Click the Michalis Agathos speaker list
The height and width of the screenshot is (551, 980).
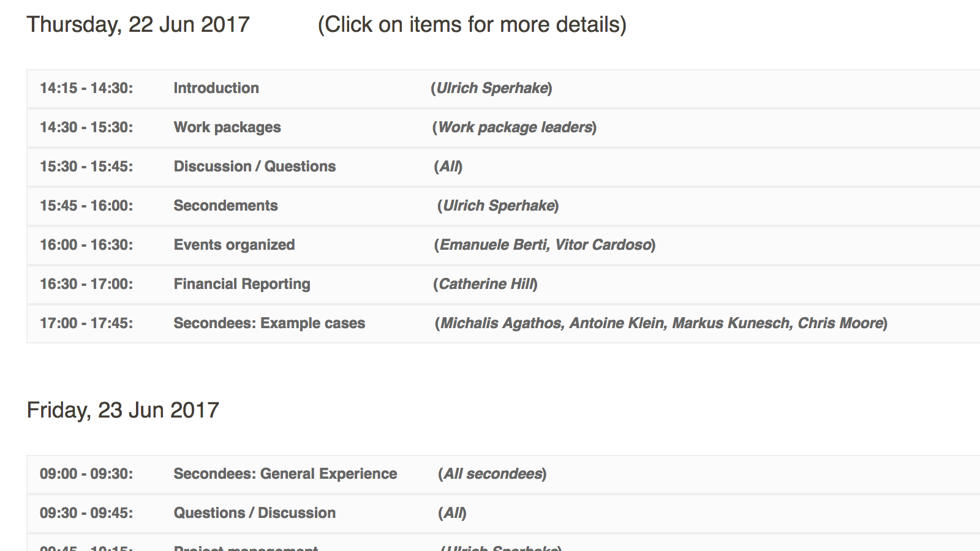pyautogui.click(x=661, y=323)
